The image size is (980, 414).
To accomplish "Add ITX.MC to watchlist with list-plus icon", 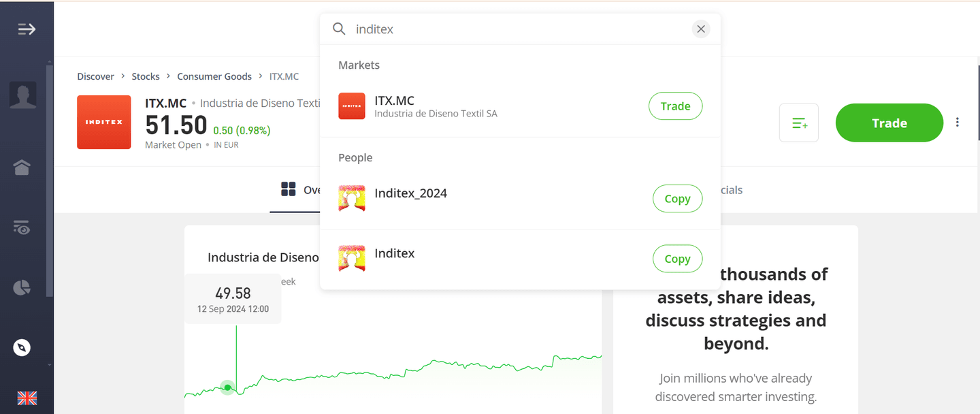I will 799,123.
